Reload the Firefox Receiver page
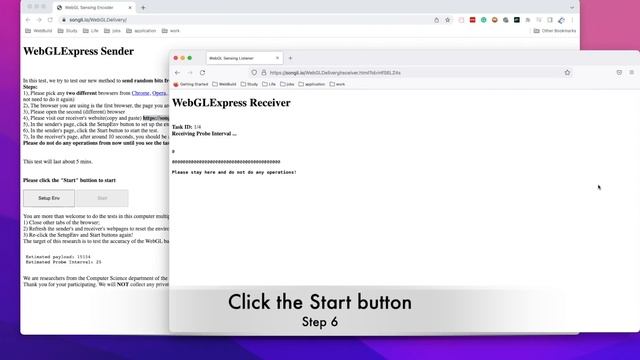The width and height of the screenshot is (640, 360). tap(202, 72)
